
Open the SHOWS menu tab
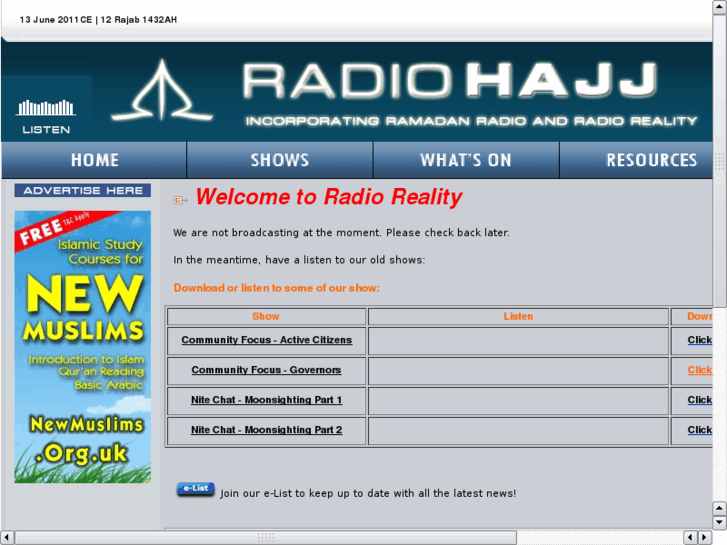click(x=280, y=160)
